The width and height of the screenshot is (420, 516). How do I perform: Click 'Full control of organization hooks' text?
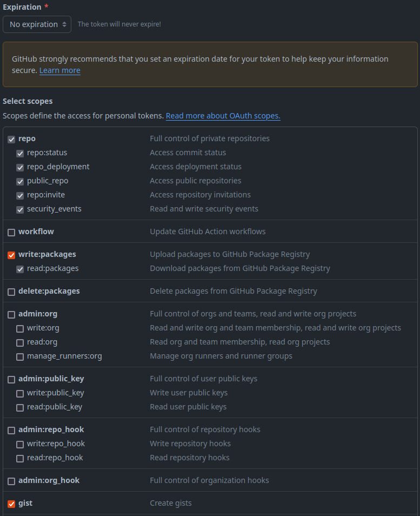coord(209,480)
